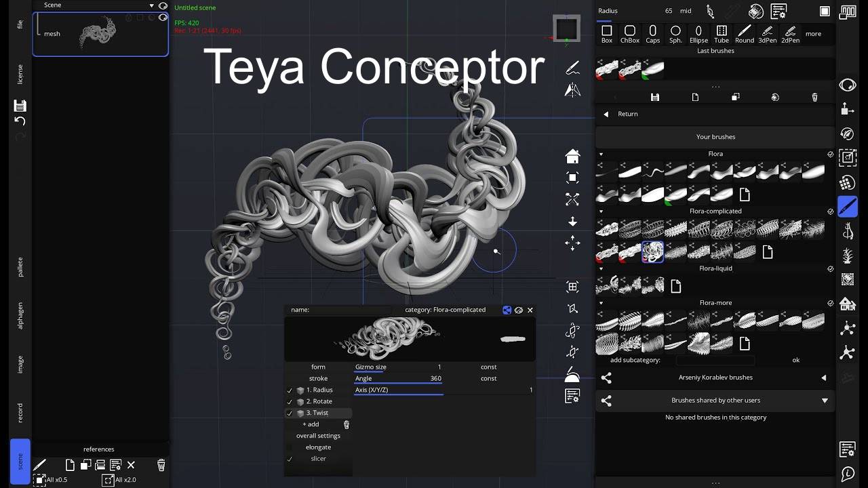Collapse the Flora brush category
This screenshot has height=488, width=868.
601,155
